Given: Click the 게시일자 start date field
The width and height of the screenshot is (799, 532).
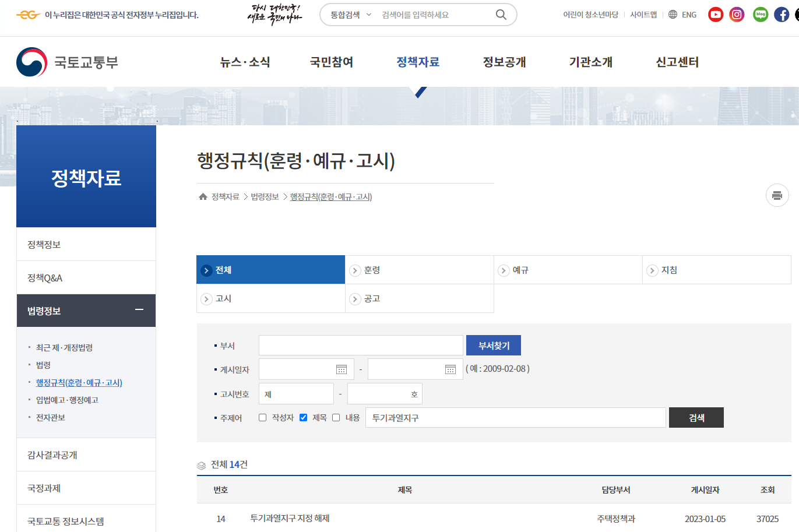Looking at the screenshot, I should pyautogui.click(x=306, y=369).
